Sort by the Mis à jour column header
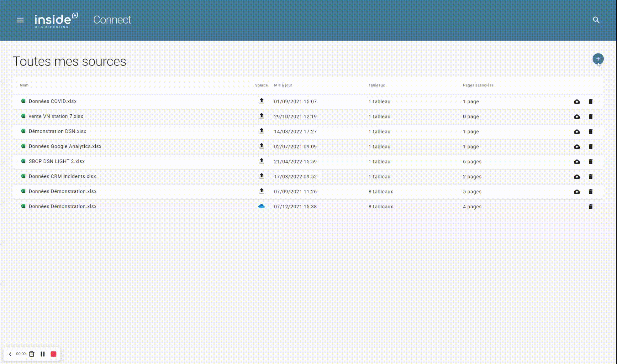 click(283, 85)
